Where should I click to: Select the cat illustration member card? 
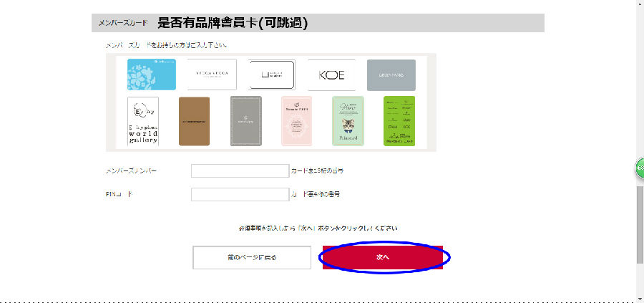point(348,121)
